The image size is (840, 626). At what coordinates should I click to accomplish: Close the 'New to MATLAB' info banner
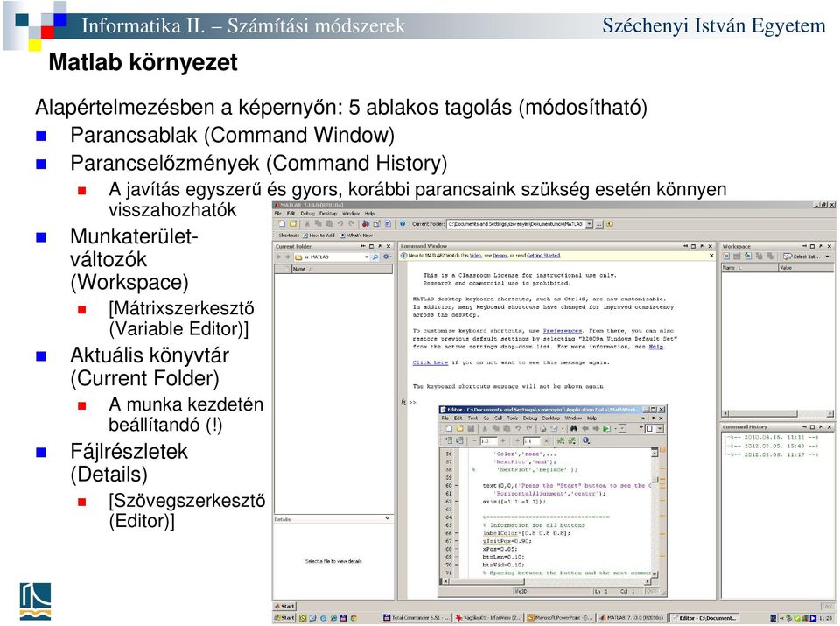coord(710,256)
